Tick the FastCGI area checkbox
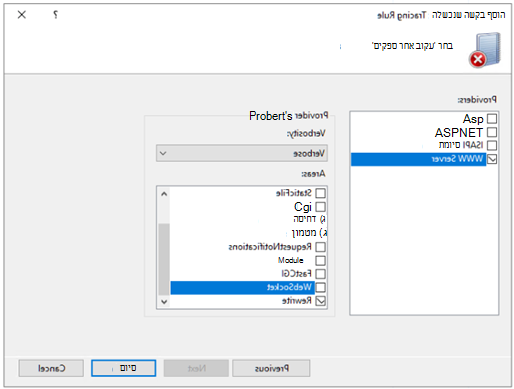Screen dimensions: 514x389 point(320,274)
